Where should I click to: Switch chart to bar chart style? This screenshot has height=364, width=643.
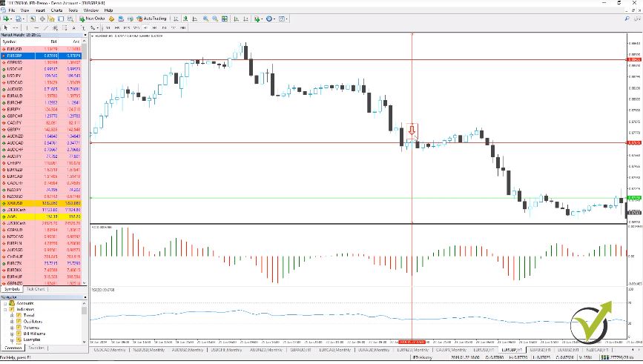[x=176, y=19]
